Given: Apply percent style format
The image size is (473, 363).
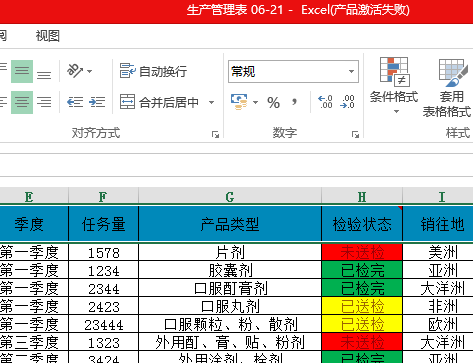Looking at the screenshot, I should 274,102.
